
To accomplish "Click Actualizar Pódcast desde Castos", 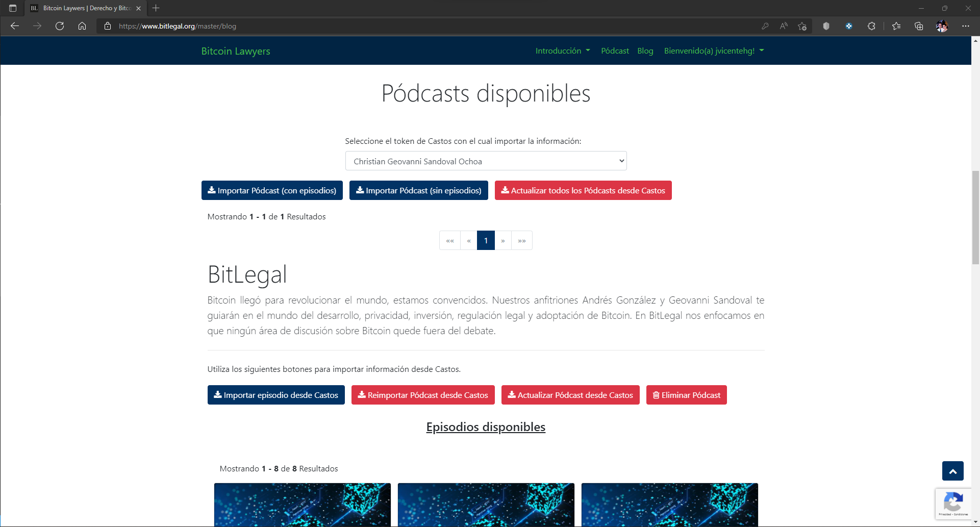I will 570,395.
